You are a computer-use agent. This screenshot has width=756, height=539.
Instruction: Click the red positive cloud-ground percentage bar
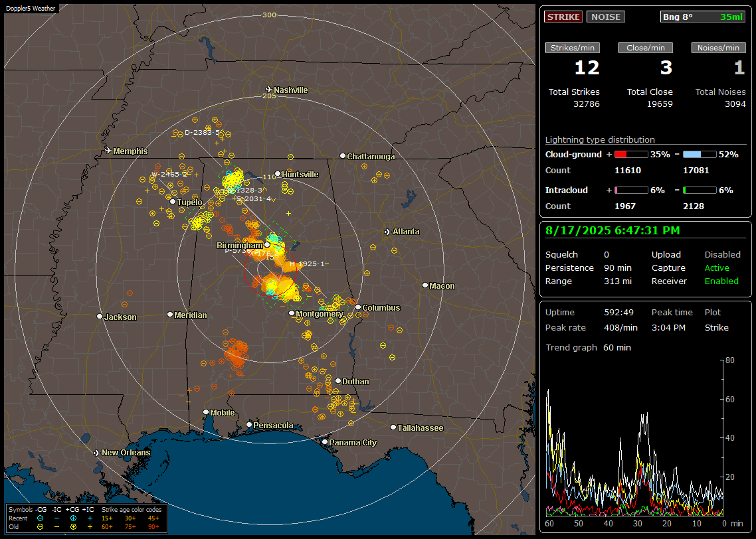(631, 155)
